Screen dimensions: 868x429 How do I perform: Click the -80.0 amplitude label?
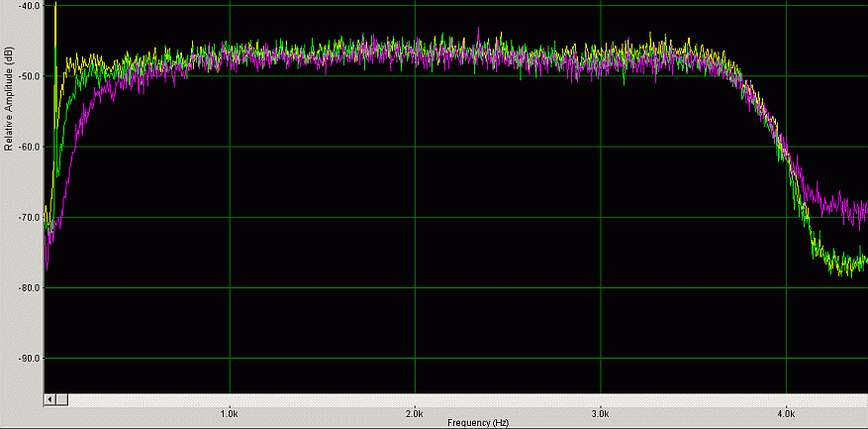(x=30, y=287)
